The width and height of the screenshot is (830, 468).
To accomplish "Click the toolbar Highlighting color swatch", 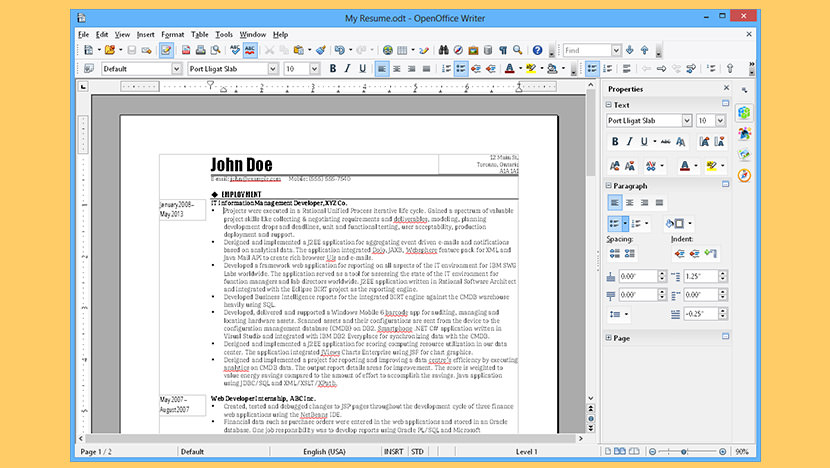I will (531, 69).
